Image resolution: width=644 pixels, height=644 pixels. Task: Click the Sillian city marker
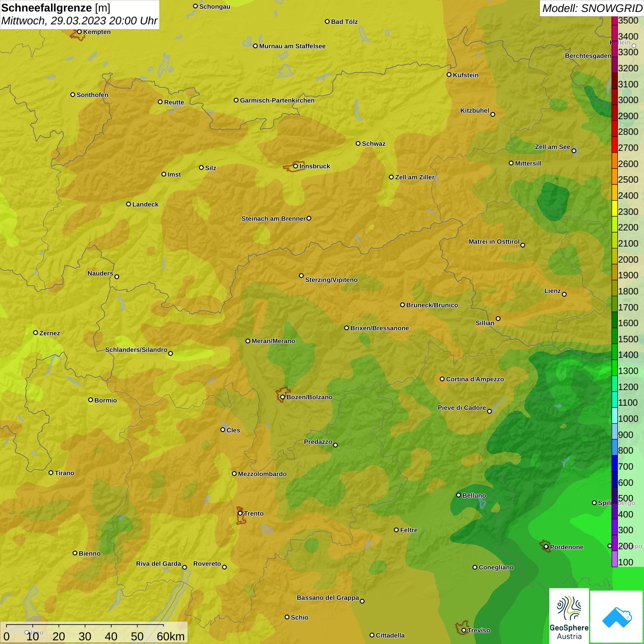498,318
